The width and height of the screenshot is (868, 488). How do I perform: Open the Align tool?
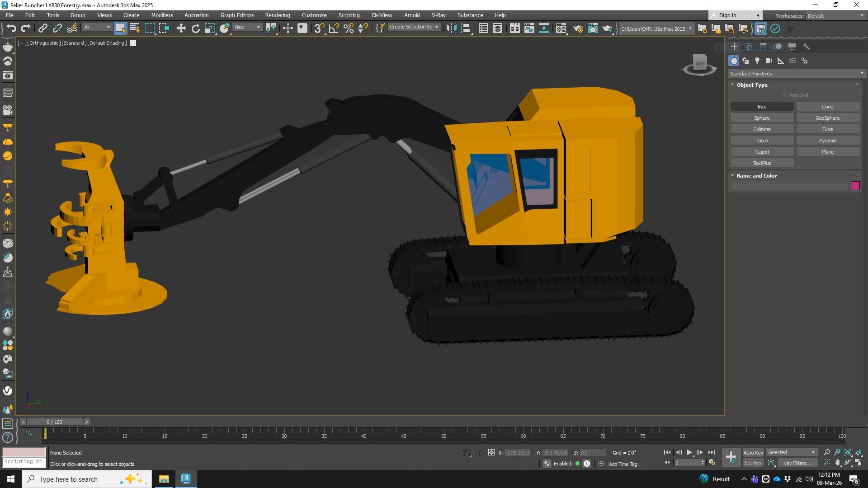pos(466,28)
